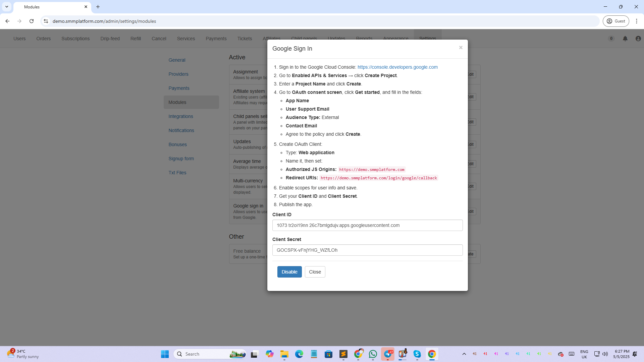
Task: Open the site information icon in address bar
Action: click(x=46, y=21)
